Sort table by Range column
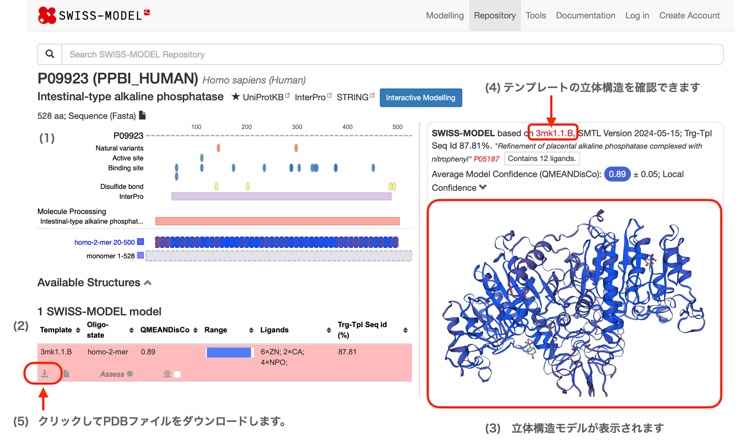Screen dimensions: 745x446 (x=251, y=330)
